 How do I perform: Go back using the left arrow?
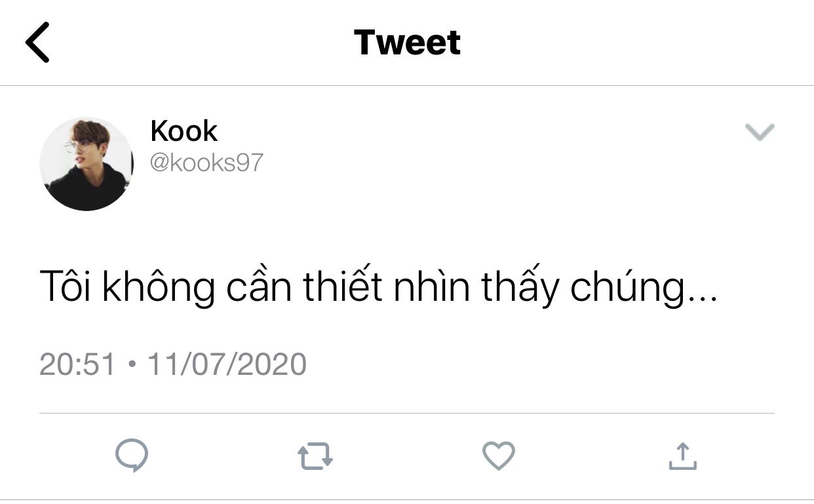pos(37,42)
